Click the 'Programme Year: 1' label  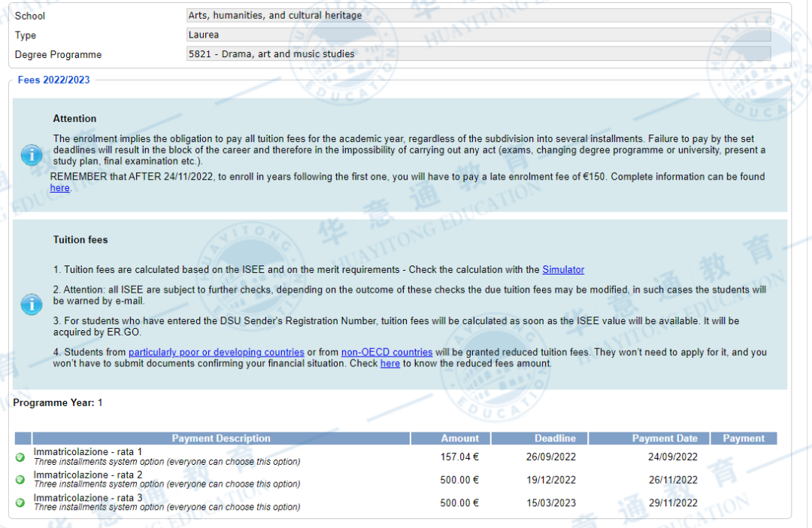57,402
